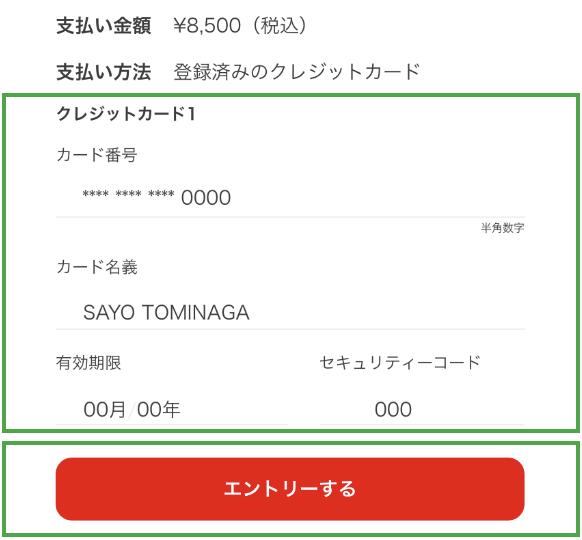Click the ¥8,500（税込）amount text

[x=241, y=26]
